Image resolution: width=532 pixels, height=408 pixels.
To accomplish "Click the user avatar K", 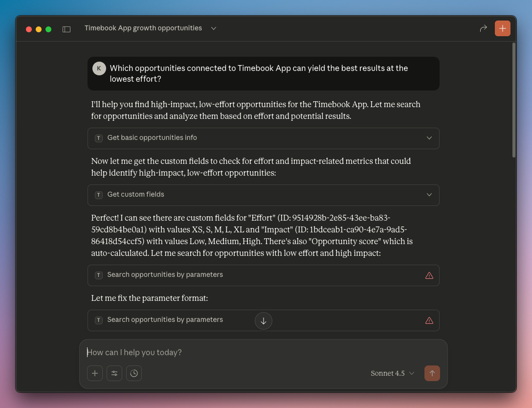I will coord(99,68).
